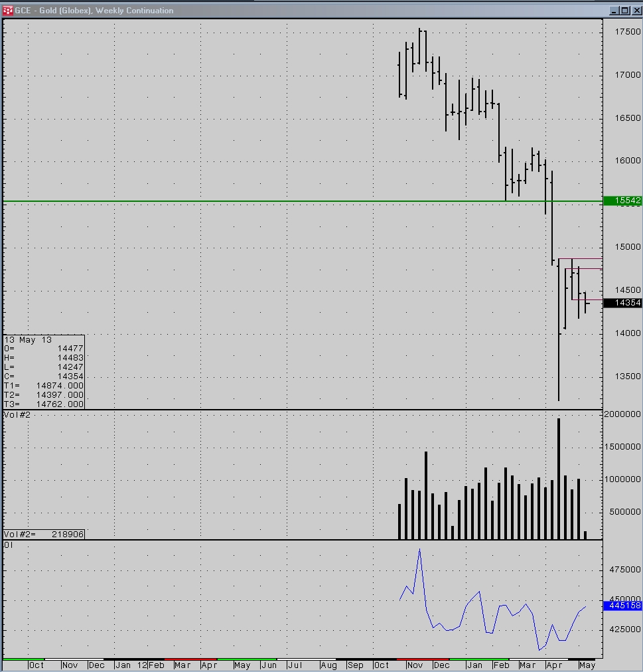Click the 1500000 volume axis label
Image resolution: width=643 pixels, height=672 pixels.
point(622,447)
